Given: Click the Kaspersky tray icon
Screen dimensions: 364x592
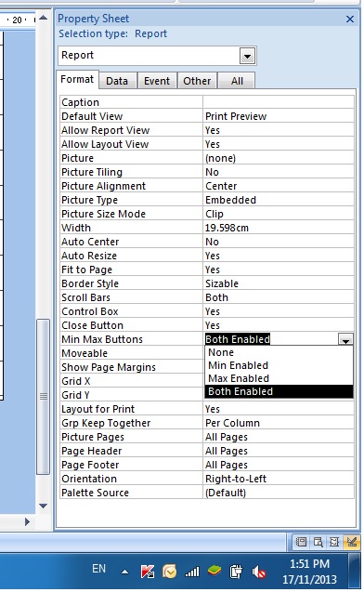Looking at the screenshot, I should pos(147,572).
